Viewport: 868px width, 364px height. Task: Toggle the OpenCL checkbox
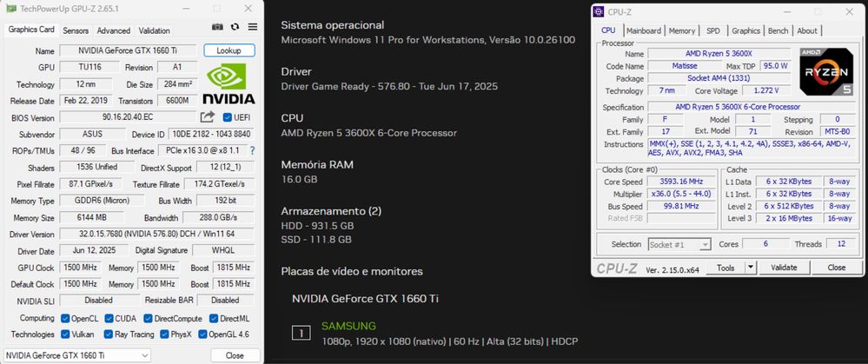65,318
